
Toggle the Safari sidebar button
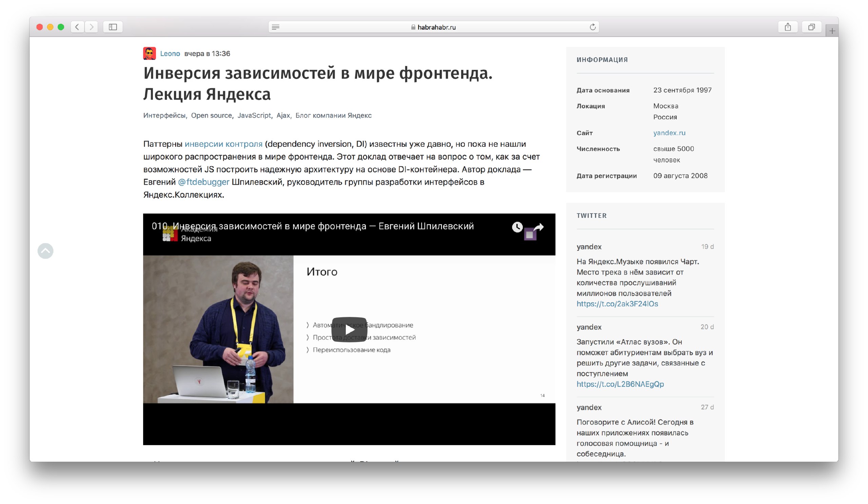point(113,27)
